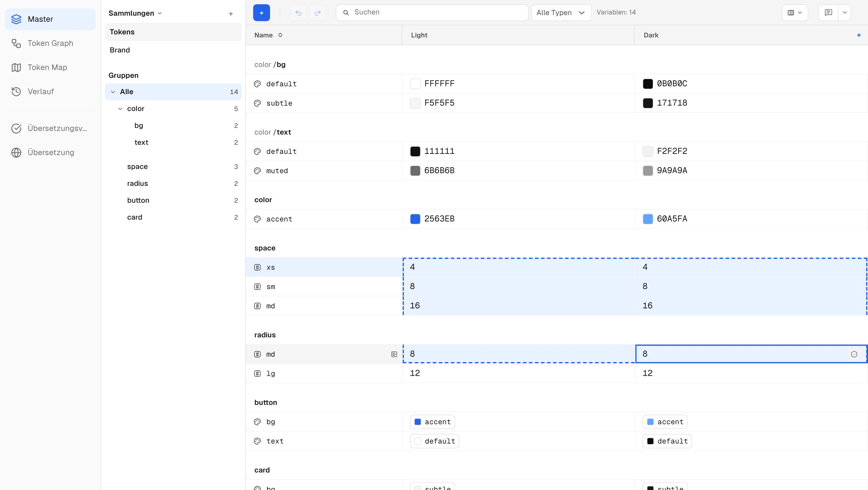Viewport: 868px width, 490px height.
Task: Click the accent alias chip in button bg Light
Action: click(x=432, y=422)
